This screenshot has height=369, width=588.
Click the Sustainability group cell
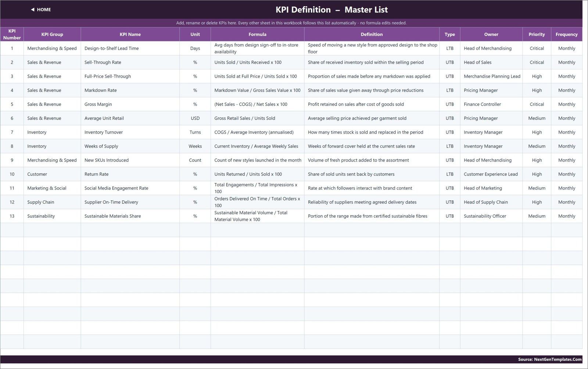click(52, 216)
